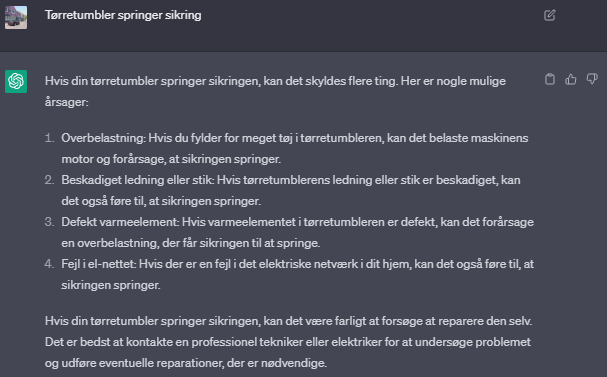This screenshot has width=607, height=377.
Task: Open the user profile picture thumbnail
Action: [16, 17]
